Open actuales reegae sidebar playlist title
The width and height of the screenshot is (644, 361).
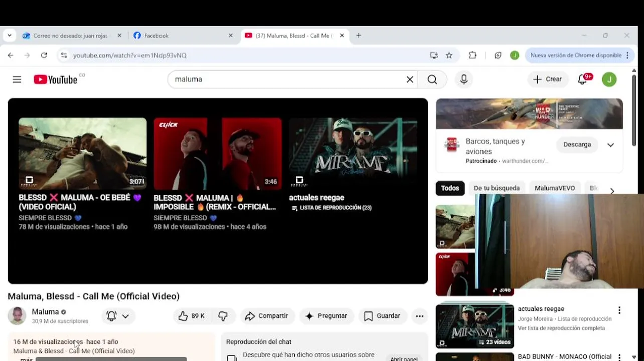541,309
